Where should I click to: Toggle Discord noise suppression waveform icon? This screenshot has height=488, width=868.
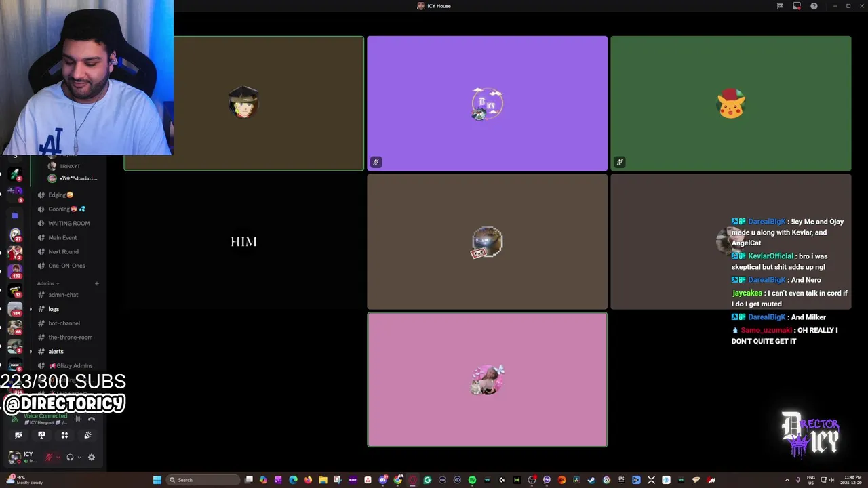pyautogui.click(x=78, y=419)
